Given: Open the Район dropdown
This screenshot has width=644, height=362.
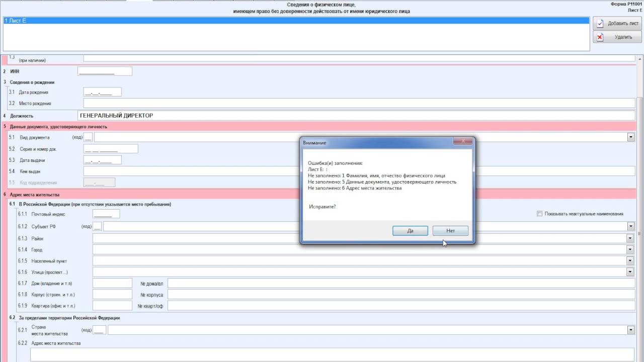Looking at the screenshot, I should [630, 238].
